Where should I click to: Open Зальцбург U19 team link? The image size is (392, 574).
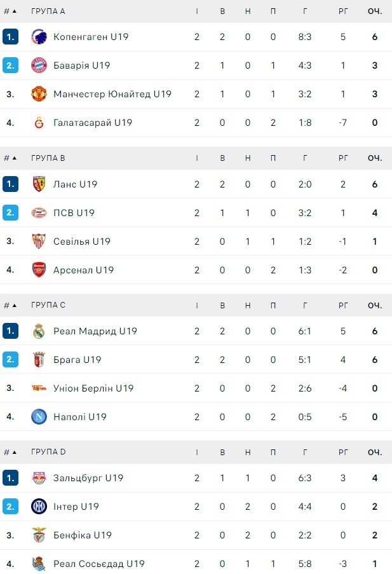point(88,478)
